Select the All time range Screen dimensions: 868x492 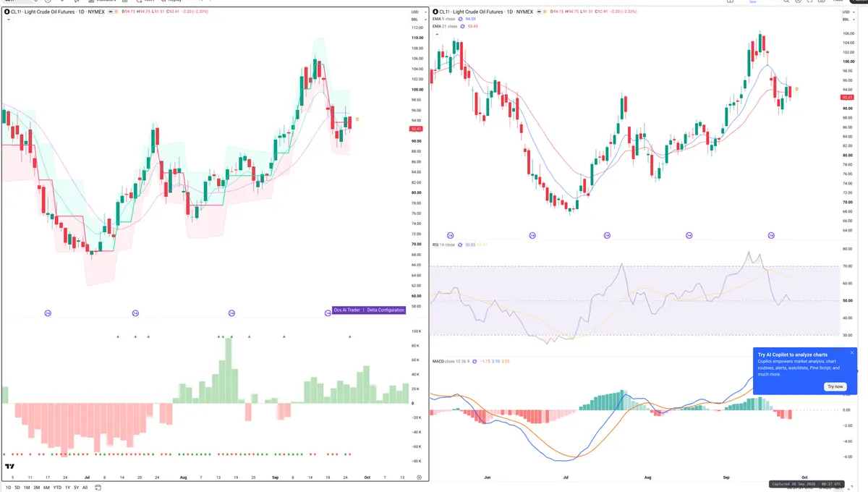pos(85,488)
